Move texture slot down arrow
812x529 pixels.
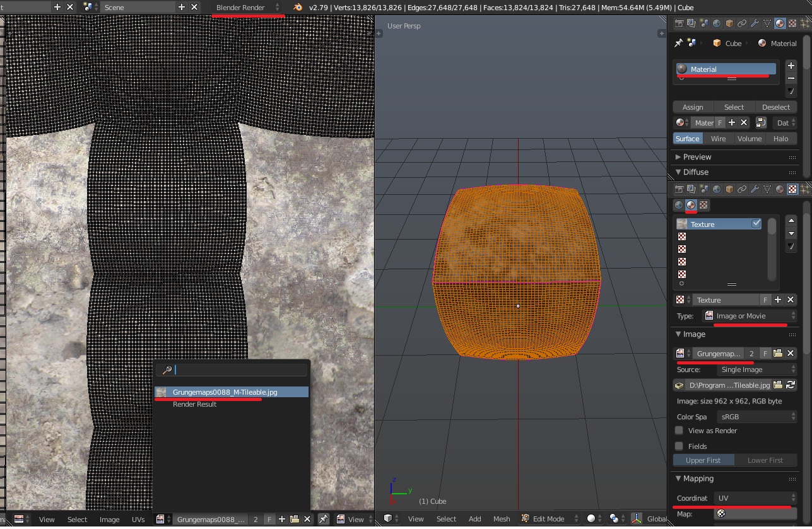[791, 233]
